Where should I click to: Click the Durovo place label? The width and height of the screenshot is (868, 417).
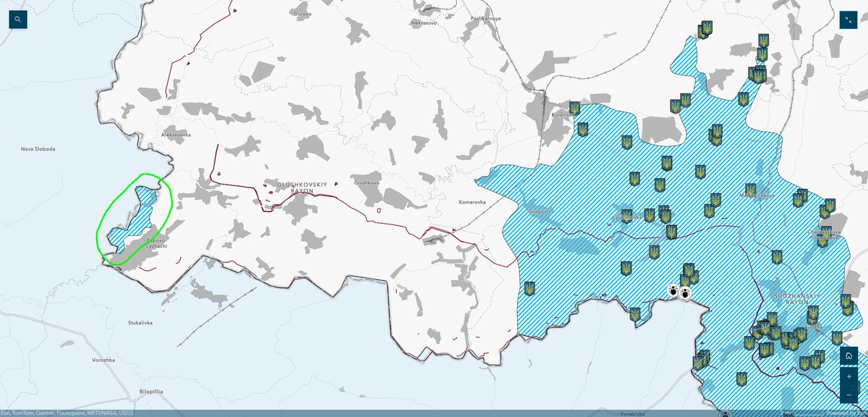[302, 13]
